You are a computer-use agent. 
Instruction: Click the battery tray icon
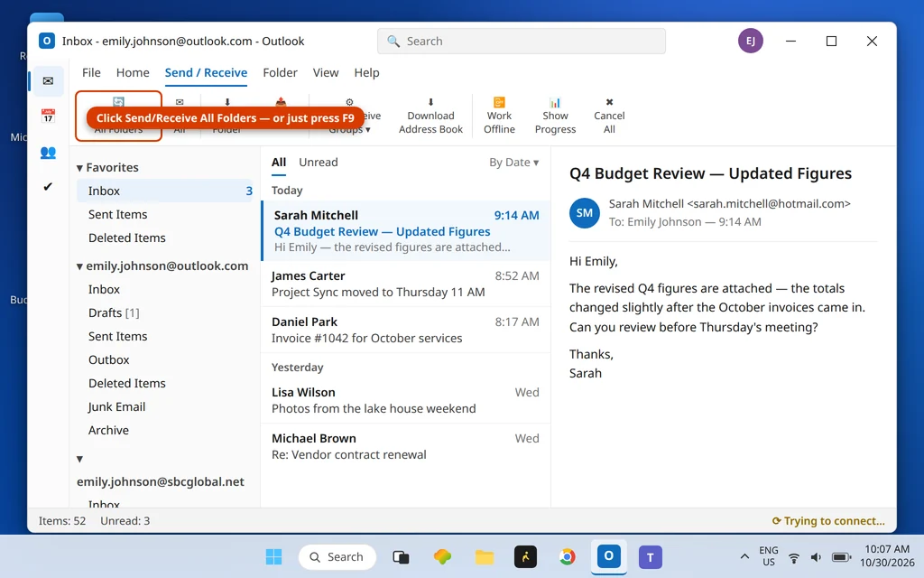tap(841, 557)
